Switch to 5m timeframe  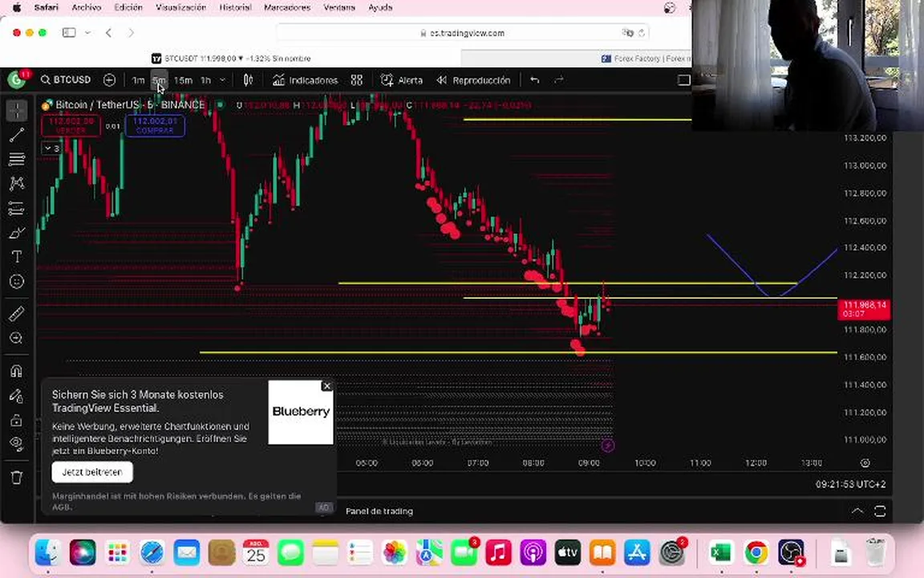[159, 80]
